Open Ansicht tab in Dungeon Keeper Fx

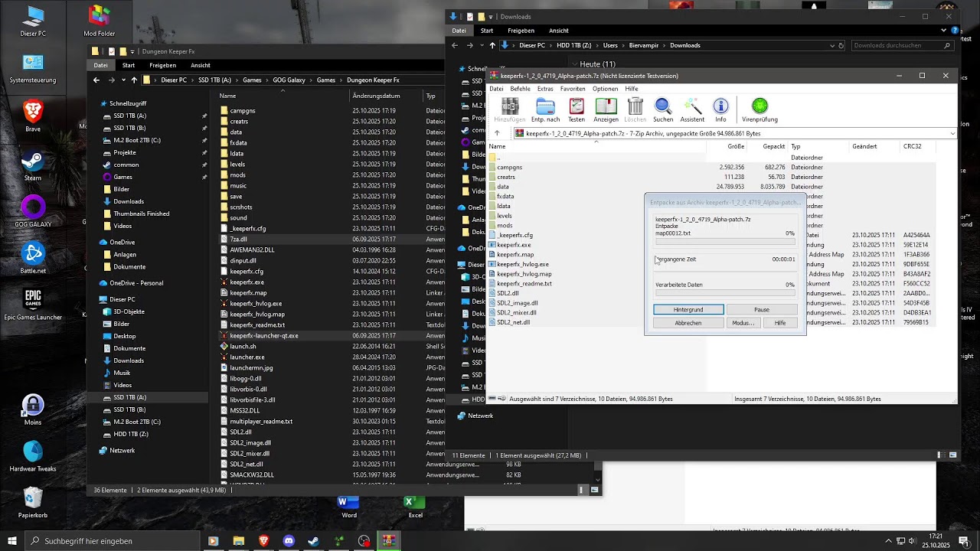[x=201, y=65]
